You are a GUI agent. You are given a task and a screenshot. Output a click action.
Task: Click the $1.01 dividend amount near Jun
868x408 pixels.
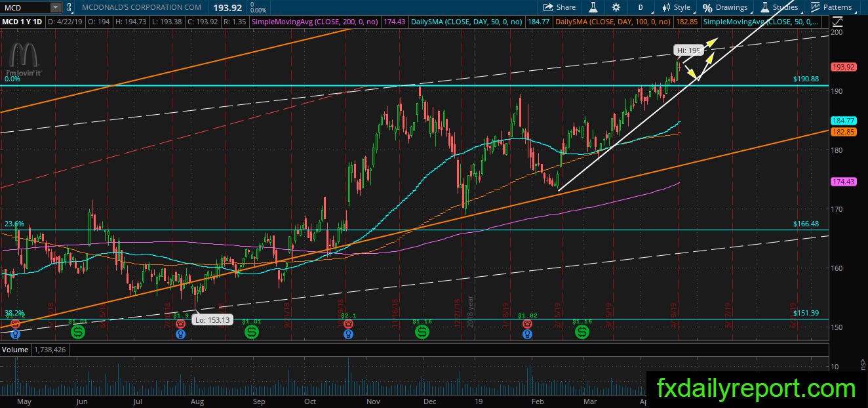coord(78,321)
